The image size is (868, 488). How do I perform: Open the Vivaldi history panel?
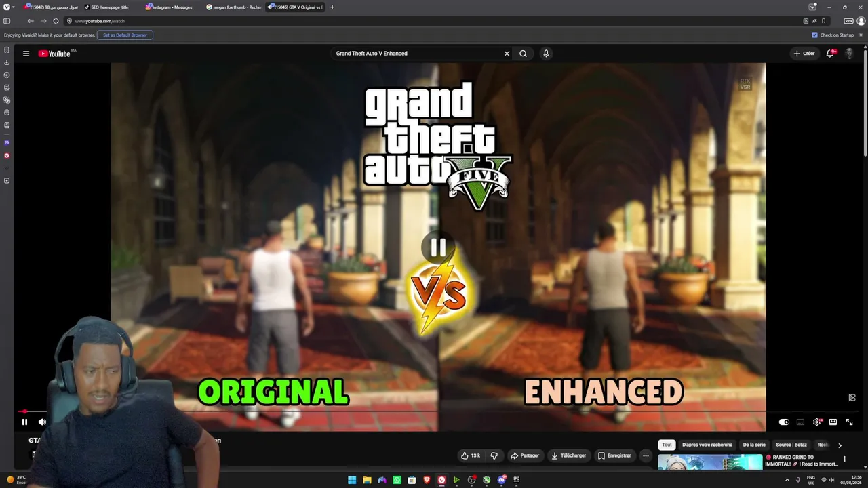7,75
